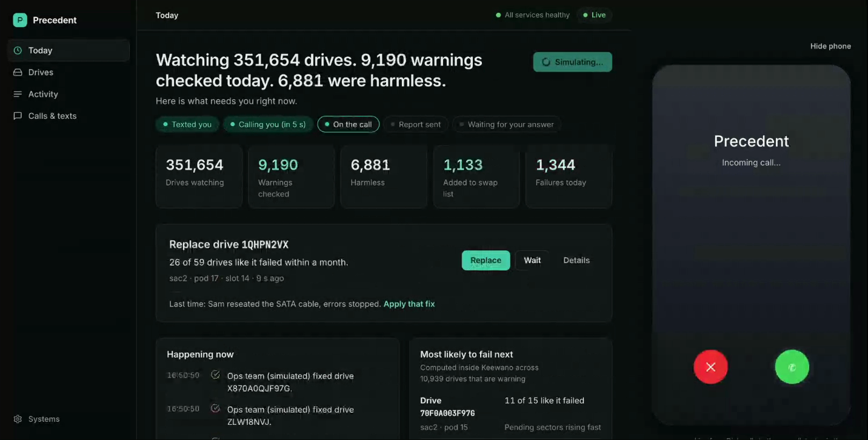Click the Replace drive 1QHPN2VX heading
The image size is (868, 440).
pos(229,245)
